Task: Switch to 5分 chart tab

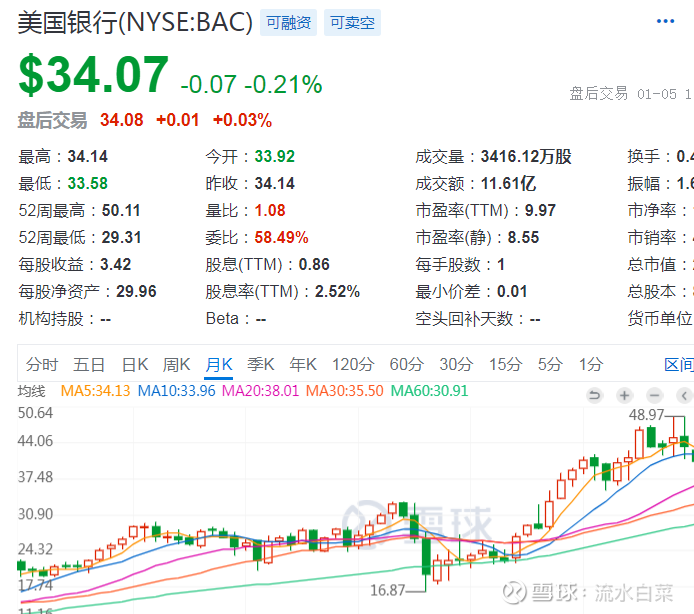Action: [550, 365]
